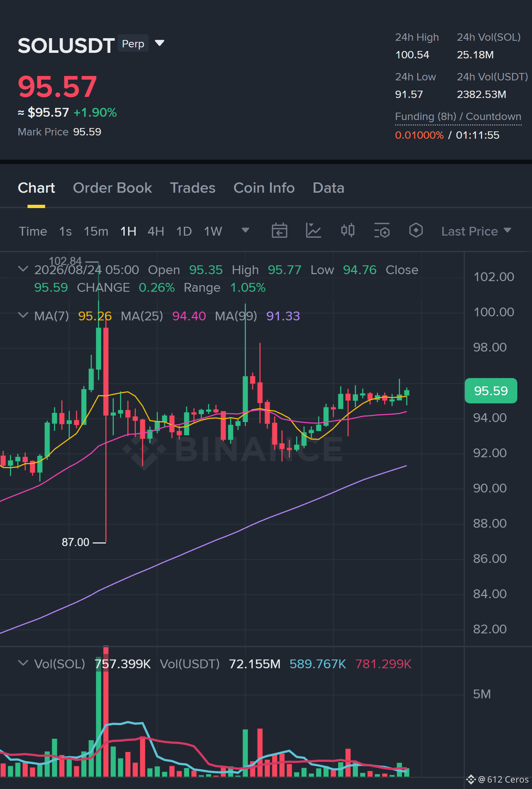Click the current price tag 95.59
The width and height of the screenshot is (532, 789).
point(491,391)
